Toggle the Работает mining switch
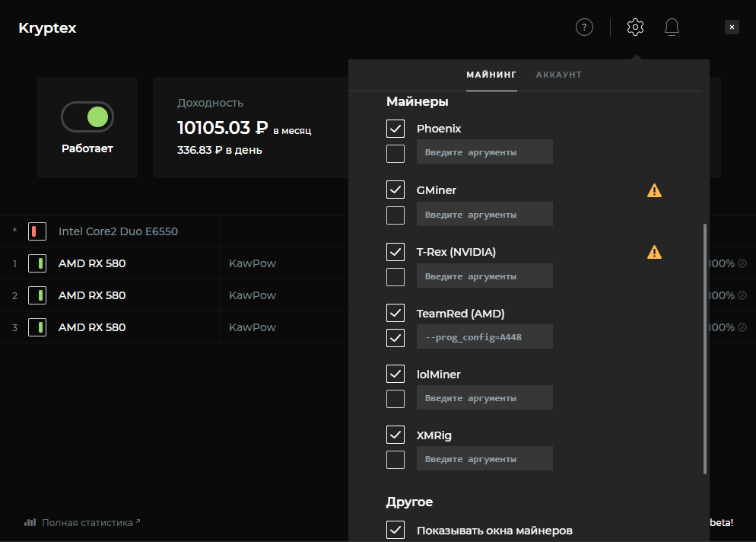 pyautogui.click(x=87, y=116)
